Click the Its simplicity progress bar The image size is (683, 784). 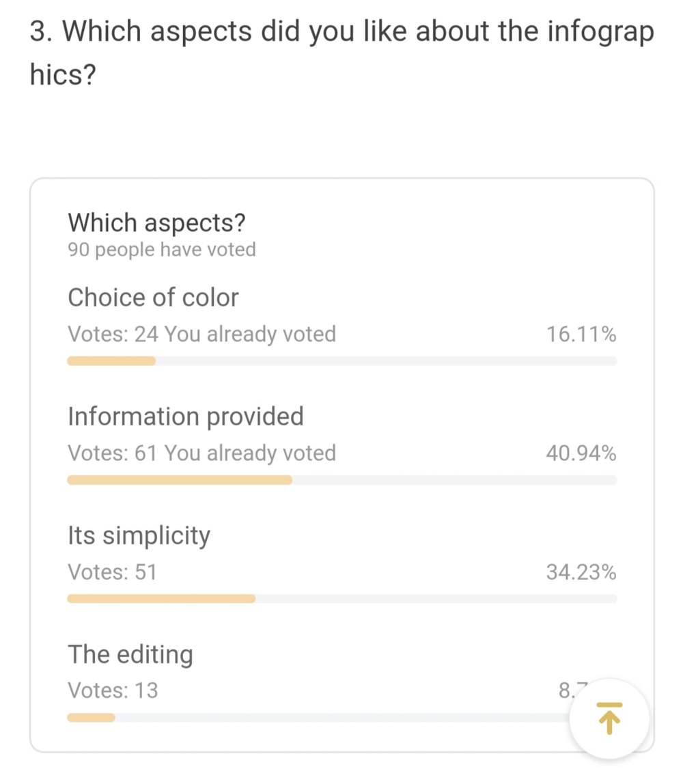341,598
